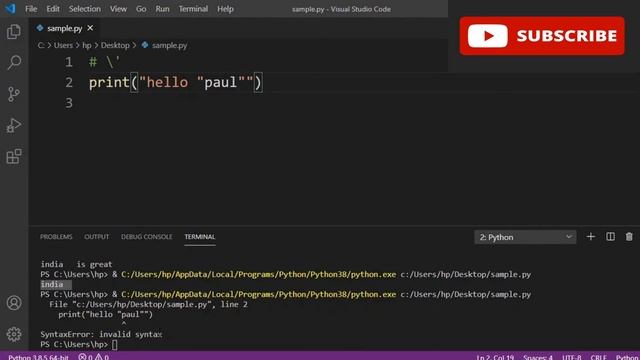
Task: Click the Python language mode status
Action: (x=627, y=357)
